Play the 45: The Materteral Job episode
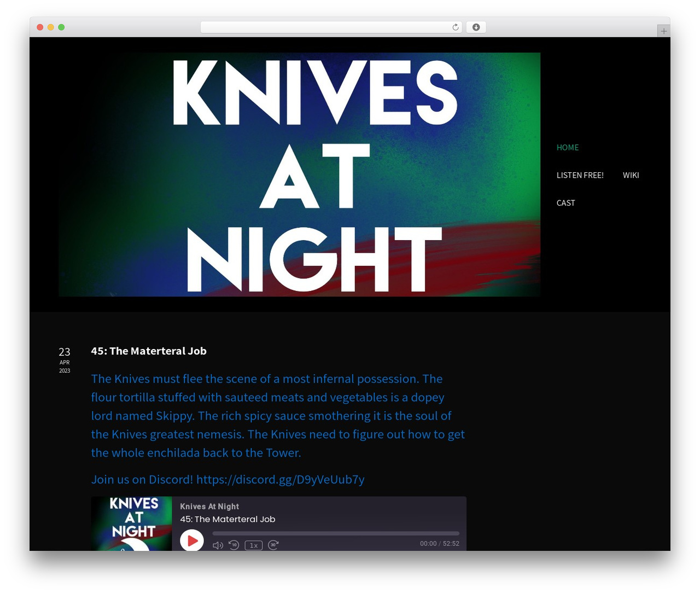Screen dimensions: 700x593 tap(192, 540)
